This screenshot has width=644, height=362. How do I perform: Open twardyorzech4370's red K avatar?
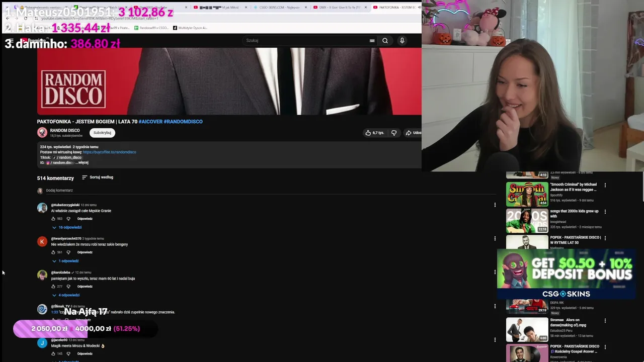42,241
